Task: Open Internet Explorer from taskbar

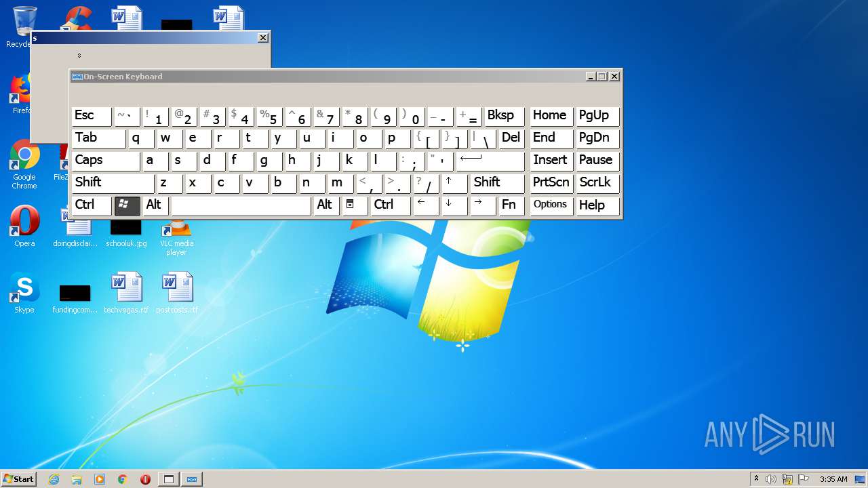Action: pyautogui.click(x=54, y=479)
